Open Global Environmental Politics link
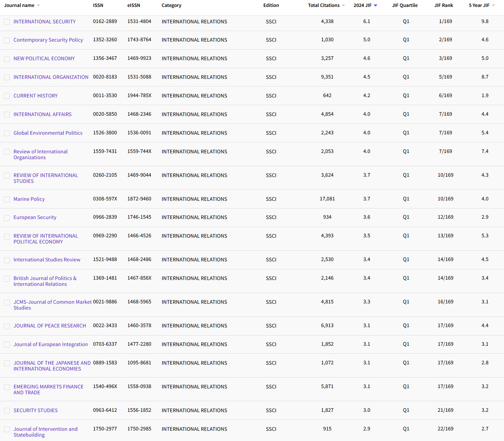The height and width of the screenshot is (441, 504). click(48, 133)
